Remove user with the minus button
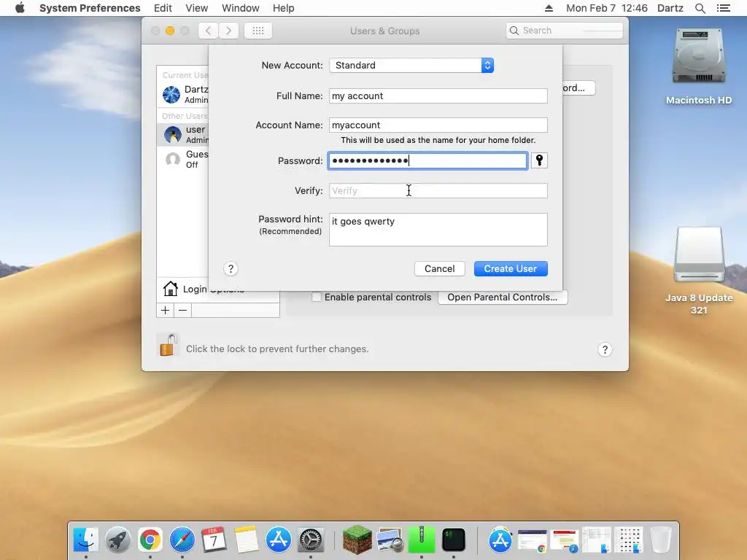The width and height of the screenshot is (747, 560). pos(182,311)
